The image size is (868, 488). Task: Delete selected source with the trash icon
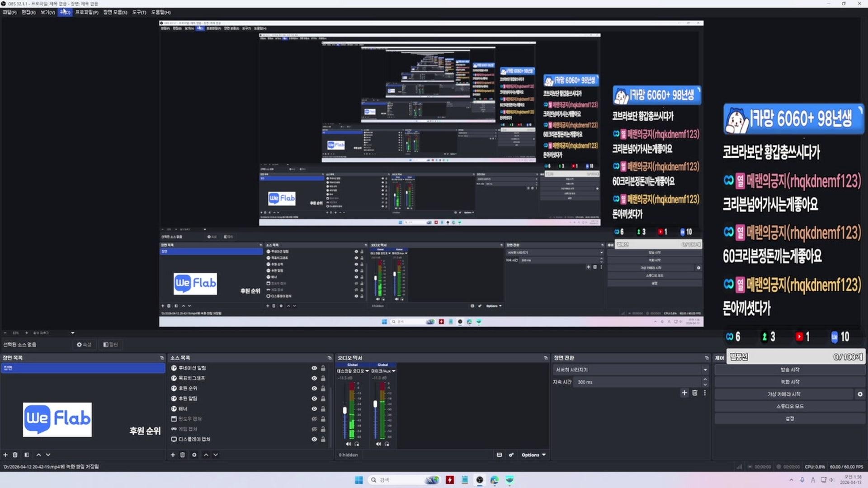point(183,455)
